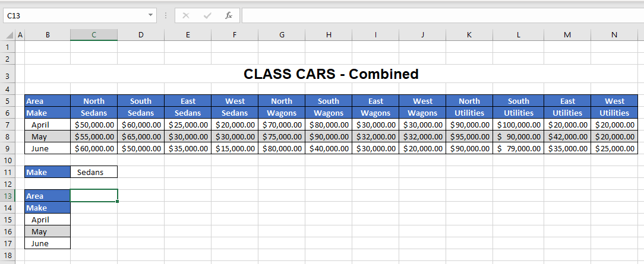Click into the formula bar input area
The height and width of the screenshot is (264, 644).
440,15
